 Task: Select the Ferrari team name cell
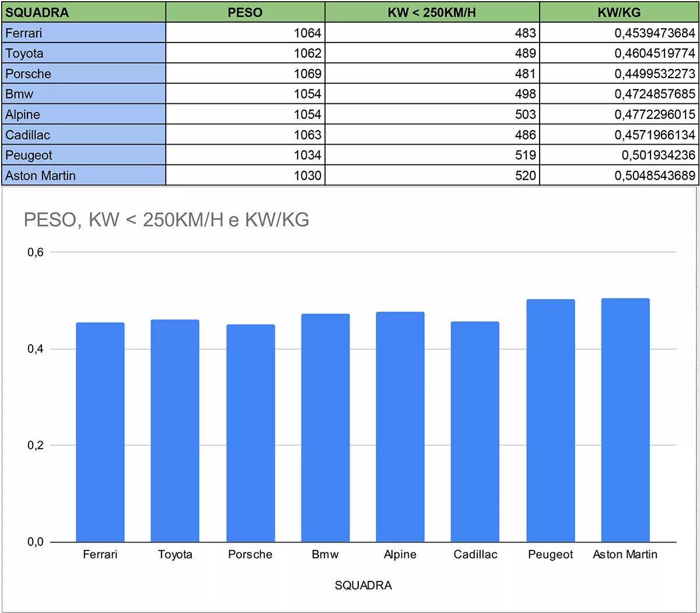[x=83, y=33]
